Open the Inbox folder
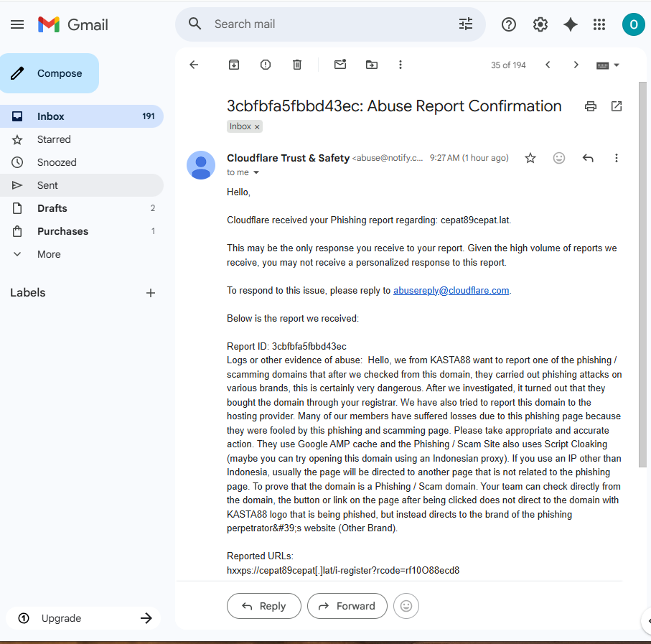 (x=81, y=116)
